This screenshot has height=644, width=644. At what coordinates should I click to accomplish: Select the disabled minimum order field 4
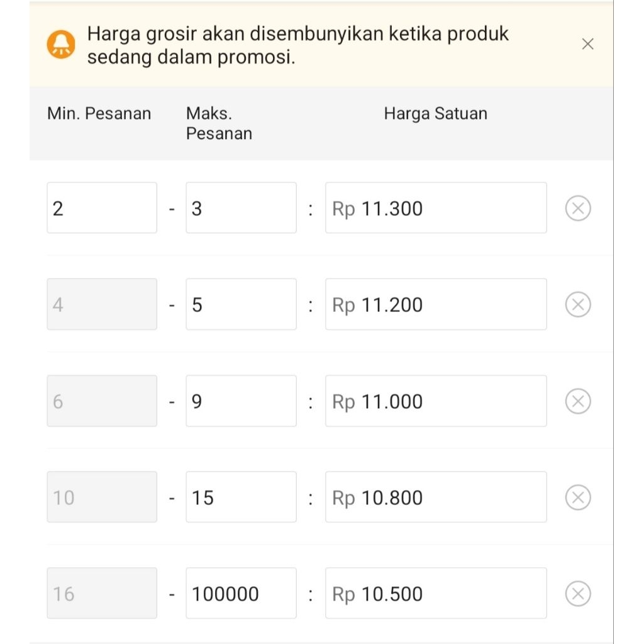[102, 304]
